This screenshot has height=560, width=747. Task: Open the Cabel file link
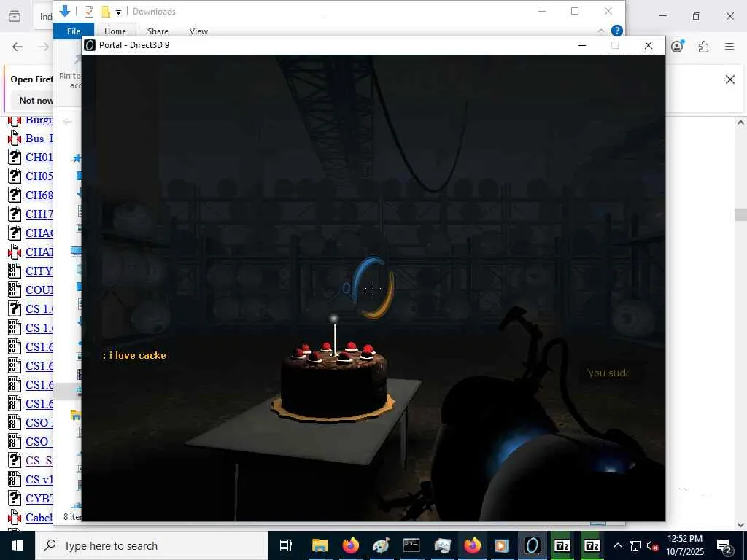pyautogui.click(x=39, y=517)
